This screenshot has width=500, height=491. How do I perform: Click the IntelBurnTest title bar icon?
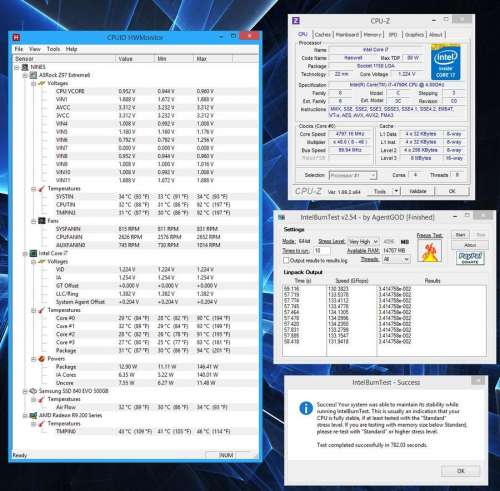pyautogui.click(x=282, y=217)
